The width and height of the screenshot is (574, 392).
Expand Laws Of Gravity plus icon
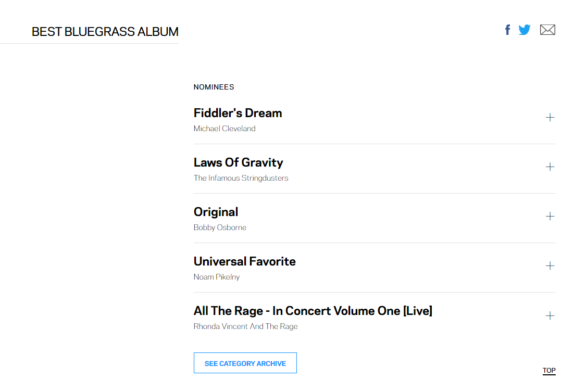tap(550, 167)
